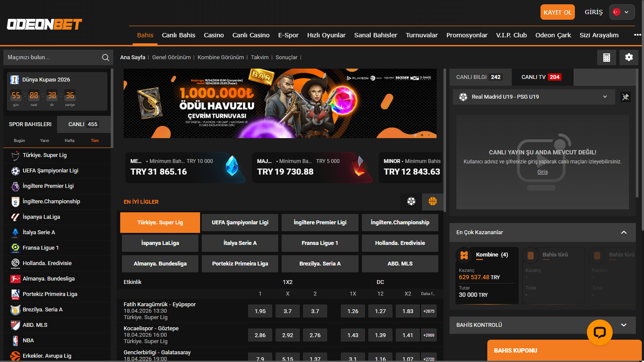
Task: Expand more markets +2969 for Kocaelispor
Action: [x=429, y=335]
